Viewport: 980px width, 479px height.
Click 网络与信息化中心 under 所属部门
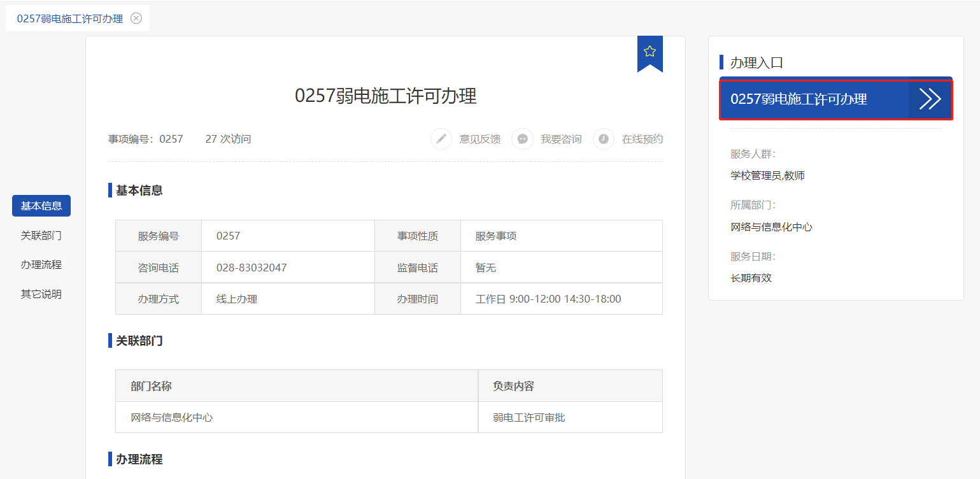point(771,227)
